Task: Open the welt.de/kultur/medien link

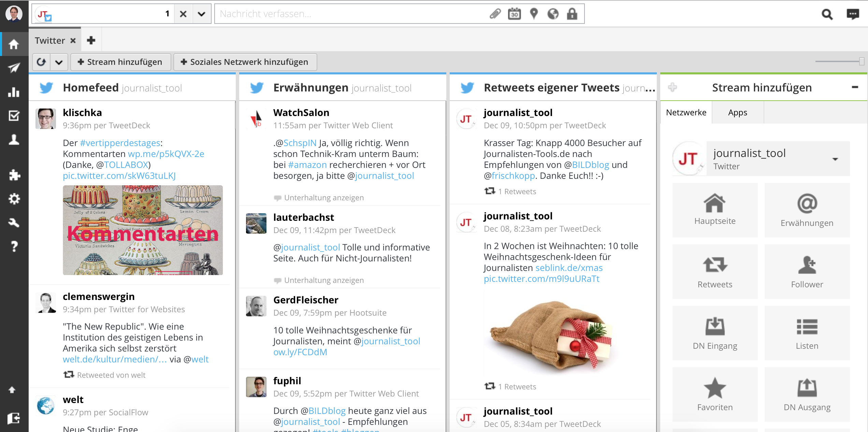Action: 115,359
